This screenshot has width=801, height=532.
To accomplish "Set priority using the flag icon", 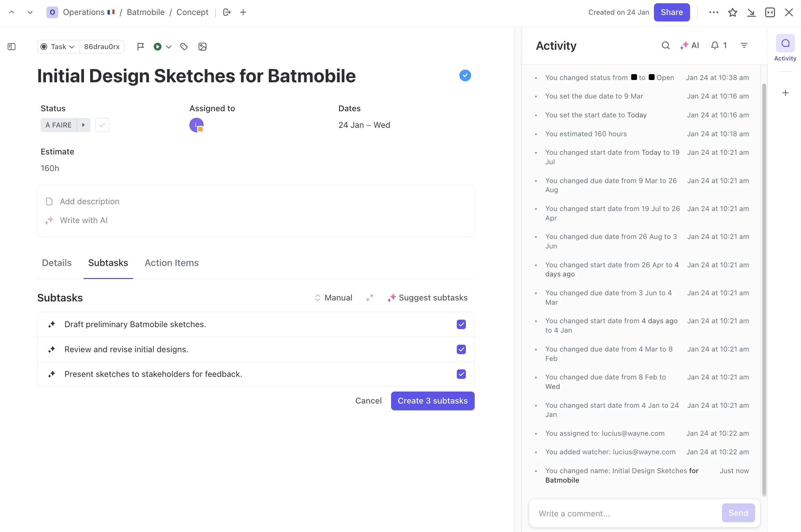I will click(x=140, y=47).
